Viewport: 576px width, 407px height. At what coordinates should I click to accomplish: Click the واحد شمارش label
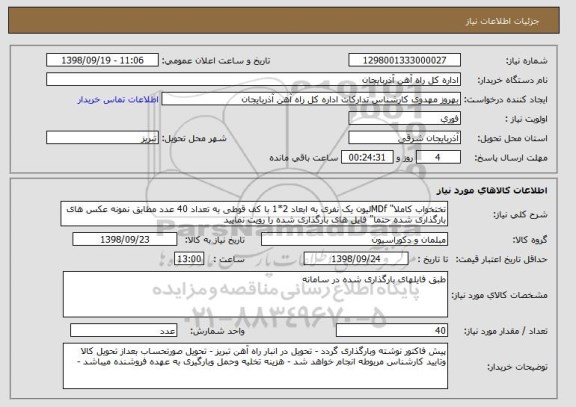pyautogui.click(x=217, y=331)
